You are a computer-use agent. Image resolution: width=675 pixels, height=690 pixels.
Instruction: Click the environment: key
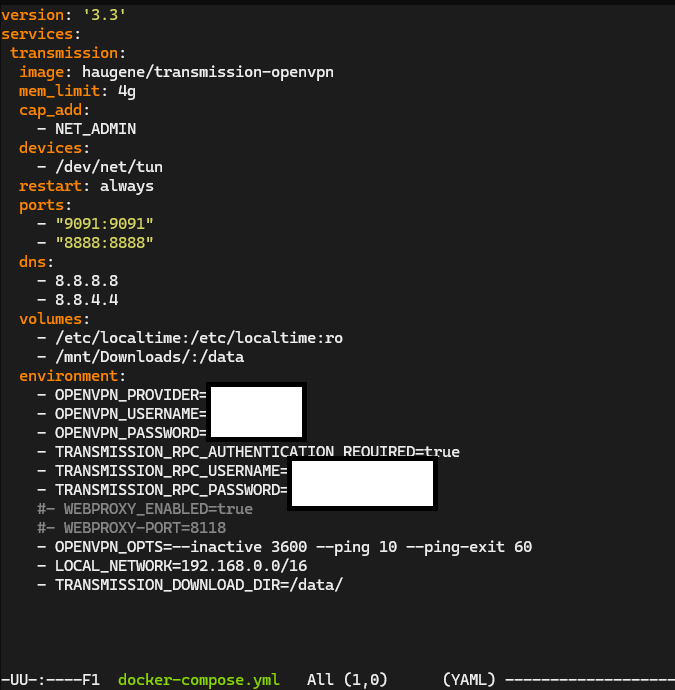(72, 376)
